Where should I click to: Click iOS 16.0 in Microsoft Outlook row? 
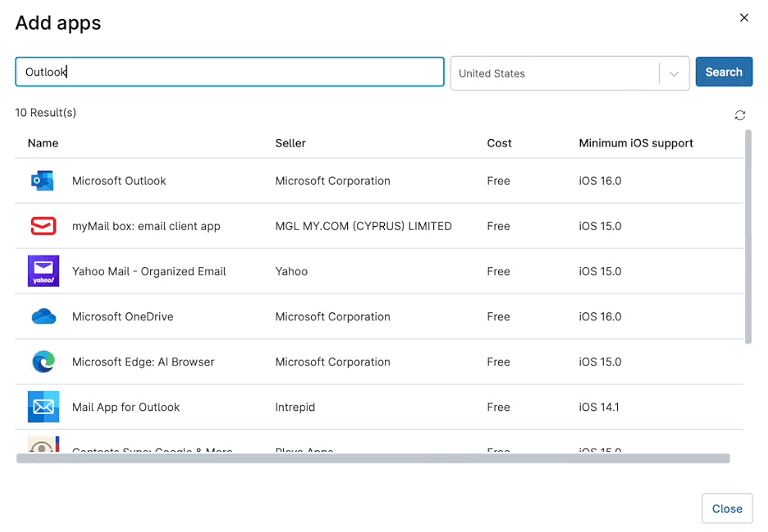pyautogui.click(x=600, y=181)
